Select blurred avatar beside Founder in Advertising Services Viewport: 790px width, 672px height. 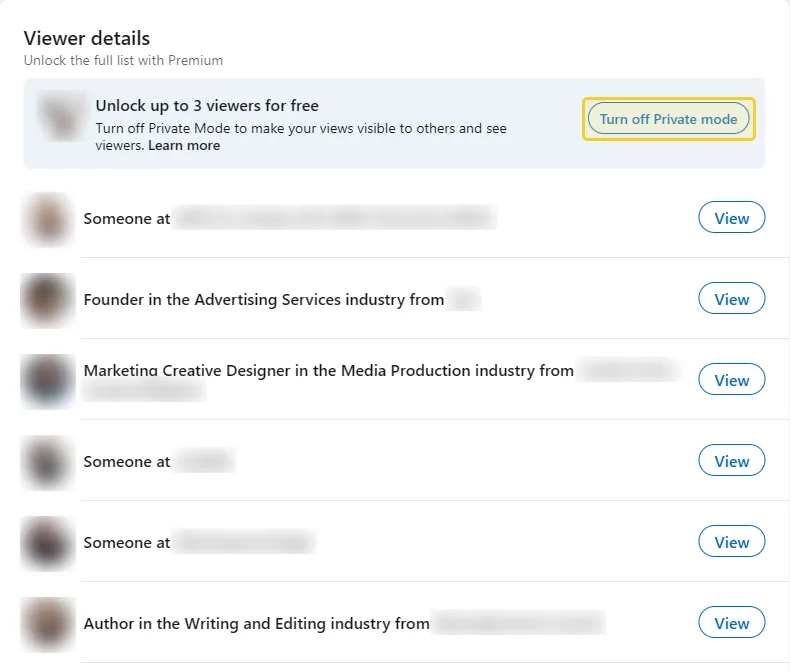coord(47,300)
